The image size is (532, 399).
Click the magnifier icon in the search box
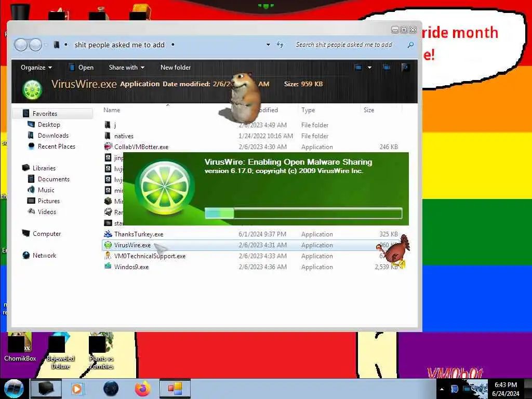tap(410, 45)
